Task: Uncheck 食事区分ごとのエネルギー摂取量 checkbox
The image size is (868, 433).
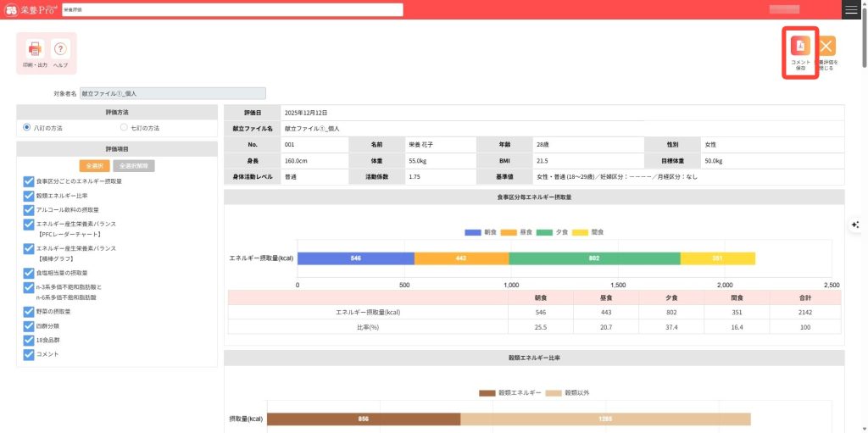Action: (29, 181)
